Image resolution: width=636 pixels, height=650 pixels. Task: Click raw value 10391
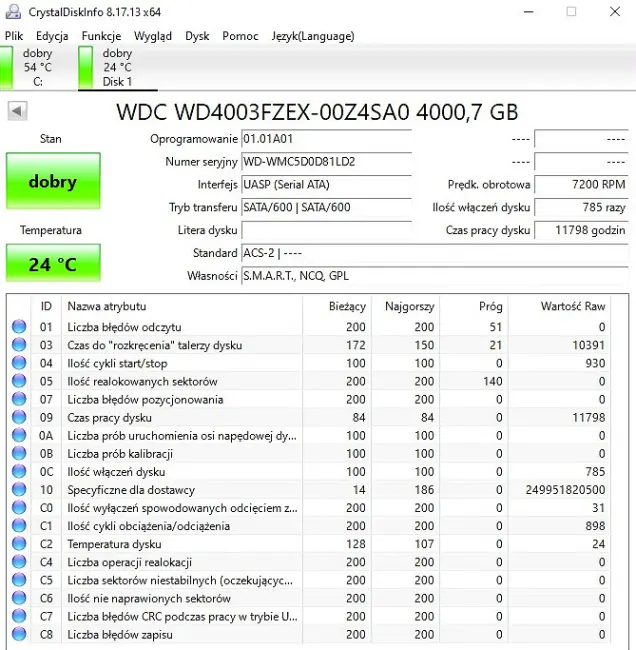pos(588,345)
